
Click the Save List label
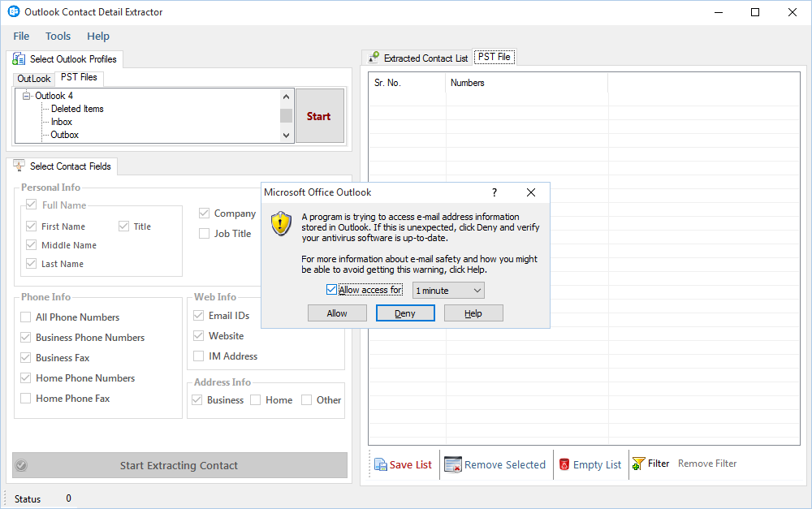[411, 465]
